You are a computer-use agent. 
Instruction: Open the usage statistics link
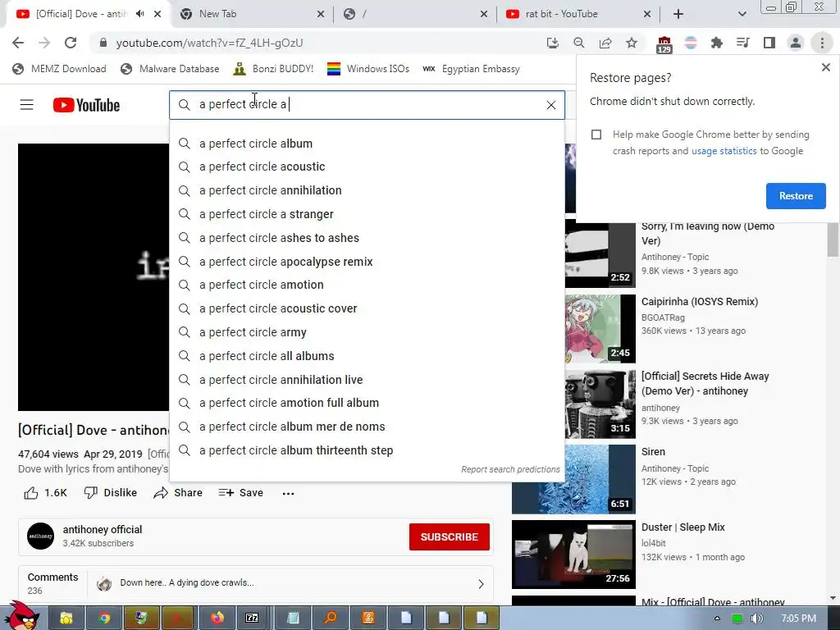724,151
